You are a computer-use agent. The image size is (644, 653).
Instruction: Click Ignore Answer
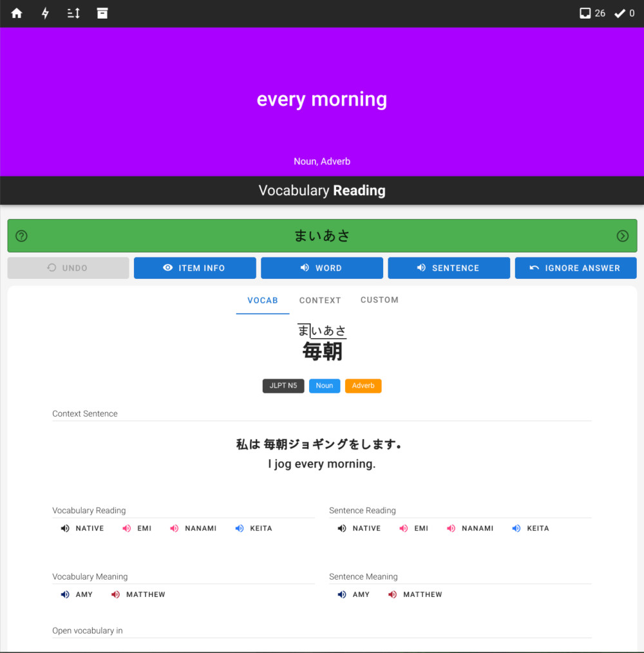pyautogui.click(x=576, y=268)
